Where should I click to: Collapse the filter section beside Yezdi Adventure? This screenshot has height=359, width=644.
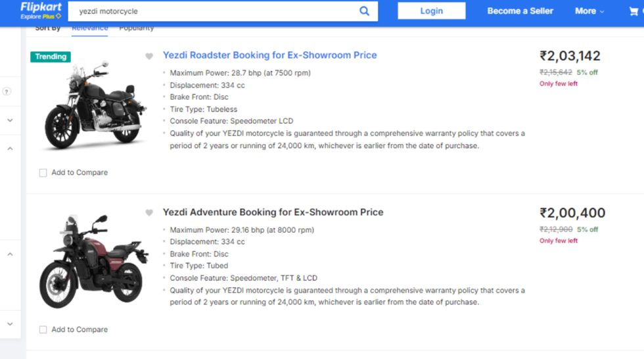click(10, 254)
